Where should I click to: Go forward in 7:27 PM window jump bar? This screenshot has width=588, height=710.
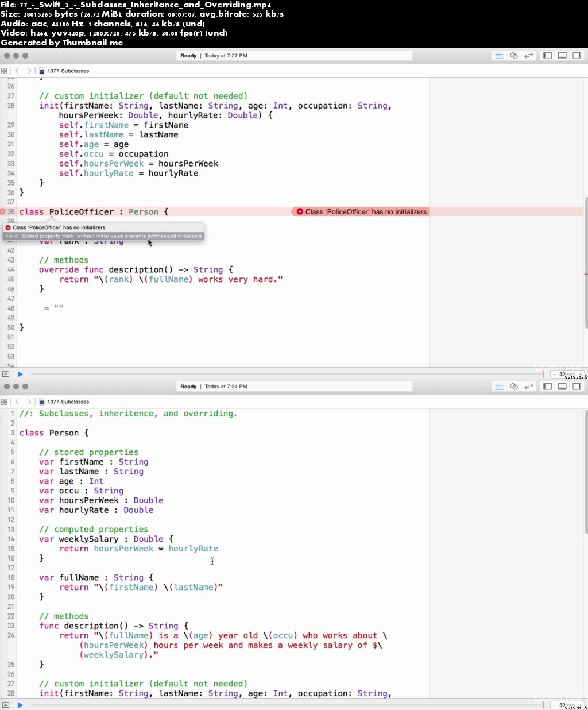pyautogui.click(x=29, y=71)
